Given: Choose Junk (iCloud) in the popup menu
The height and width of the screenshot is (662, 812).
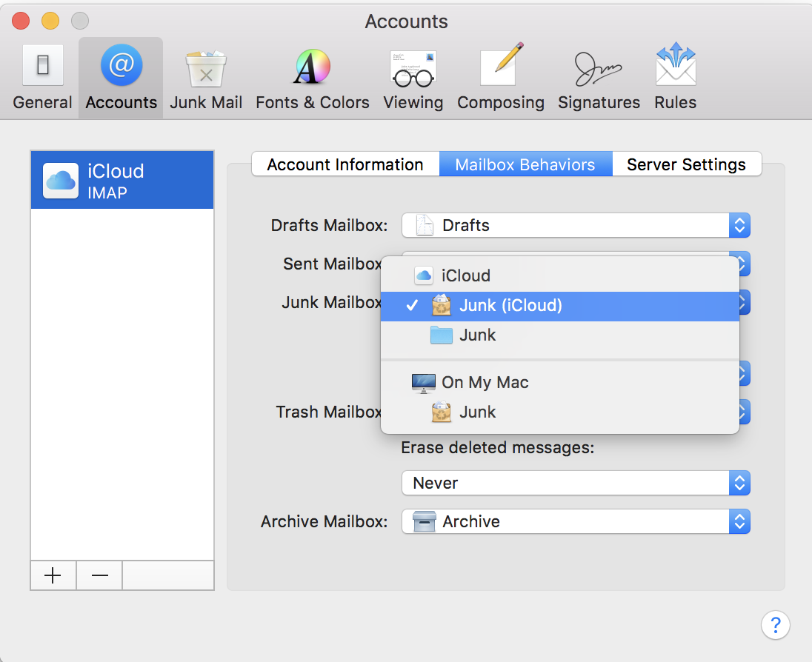Looking at the screenshot, I should point(560,306).
